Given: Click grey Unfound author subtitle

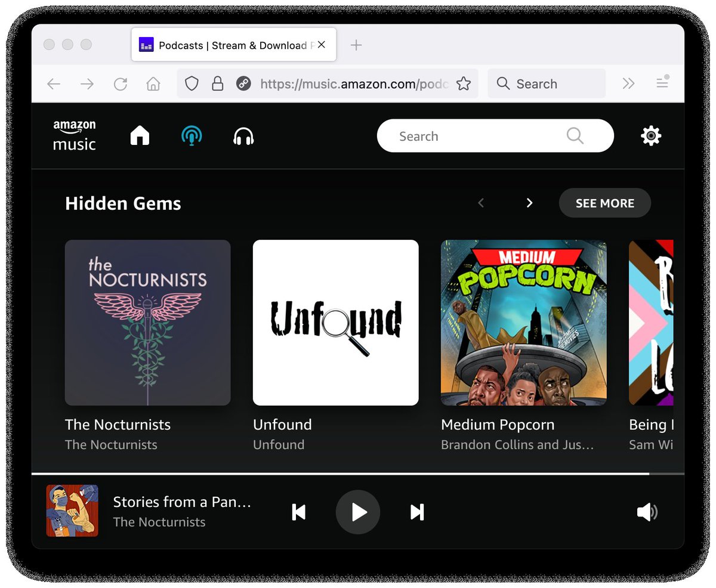Looking at the screenshot, I should (x=279, y=445).
